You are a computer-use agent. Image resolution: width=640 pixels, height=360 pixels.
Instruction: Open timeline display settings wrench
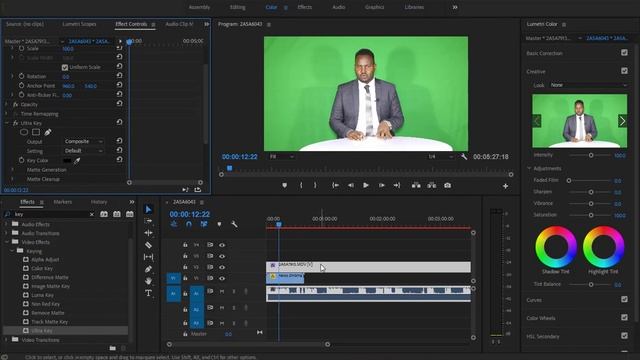point(234,224)
